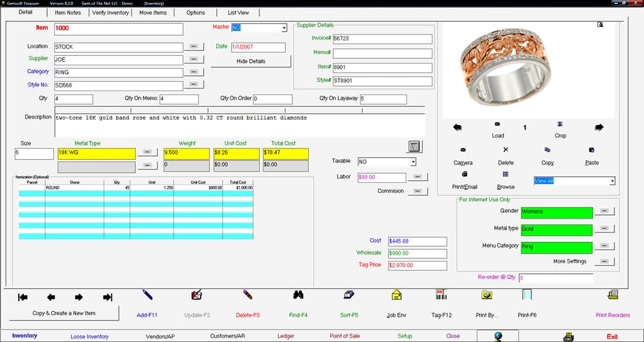Click the gray triangle button above Taxable
The width and height of the screenshot is (644, 342).
pos(415,146)
